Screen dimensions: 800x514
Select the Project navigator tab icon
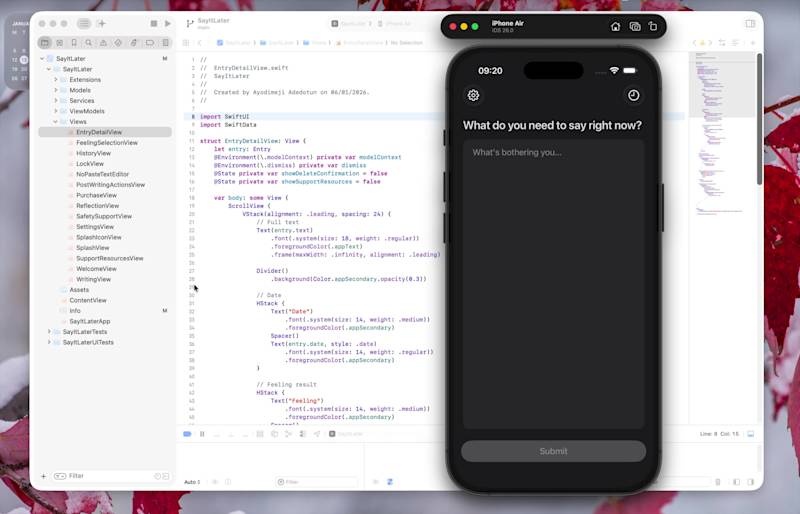tap(45, 43)
